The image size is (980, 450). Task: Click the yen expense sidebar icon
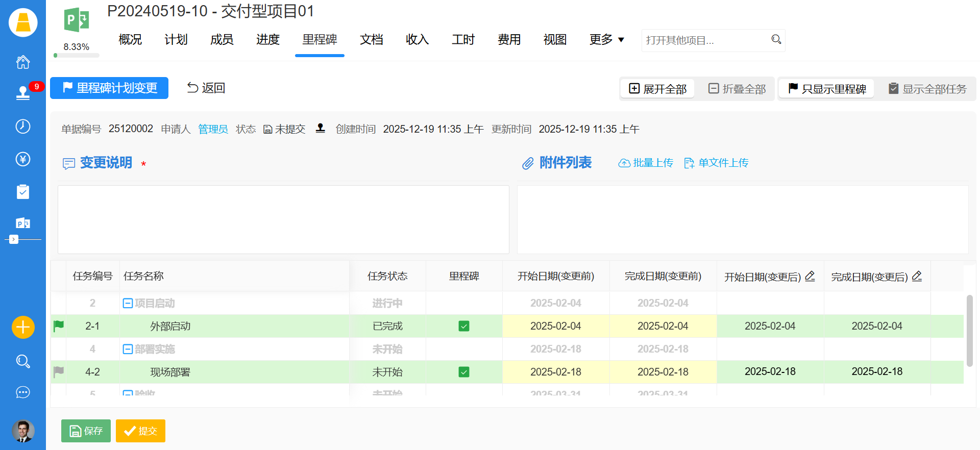(x=23, y=159)
